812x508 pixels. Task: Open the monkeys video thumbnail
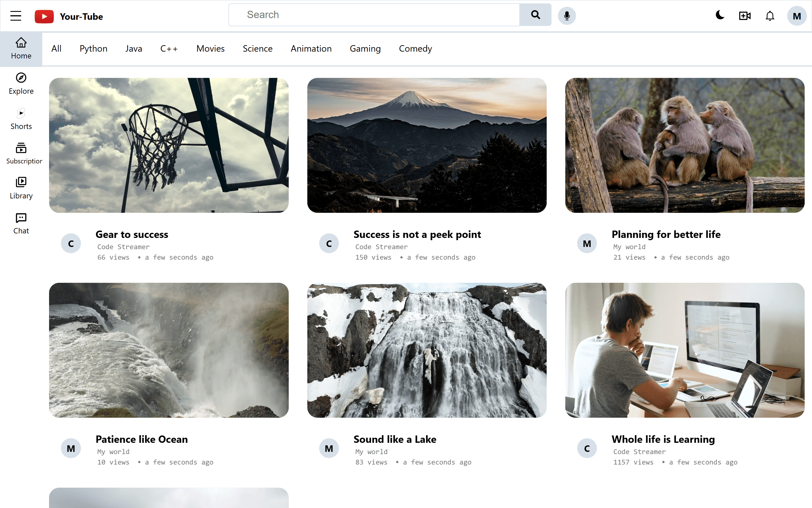tap(685, 145)
